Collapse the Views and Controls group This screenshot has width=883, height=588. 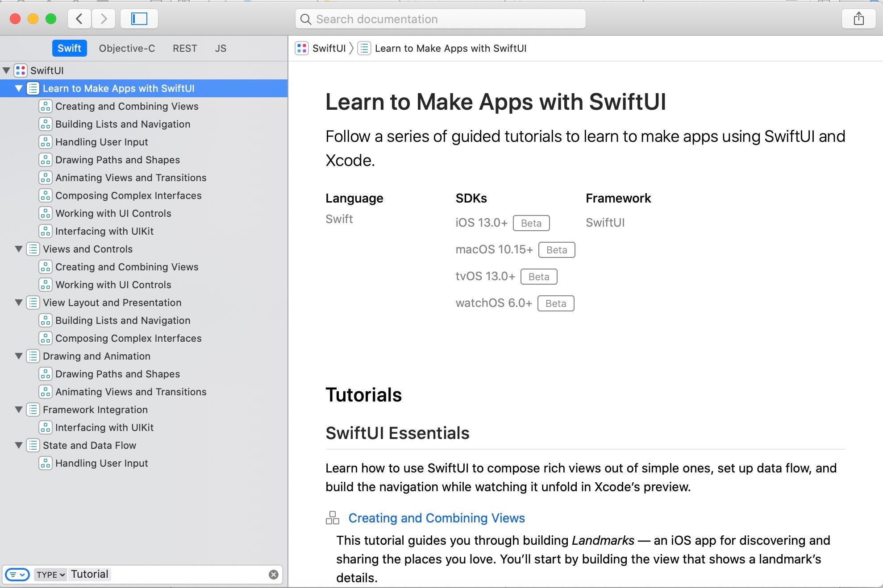coord(19,249)
